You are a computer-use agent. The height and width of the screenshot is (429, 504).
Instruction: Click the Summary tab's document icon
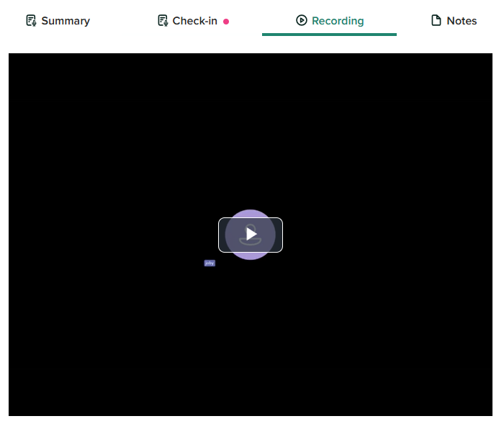pyautogui.click(x=31, y=21)
